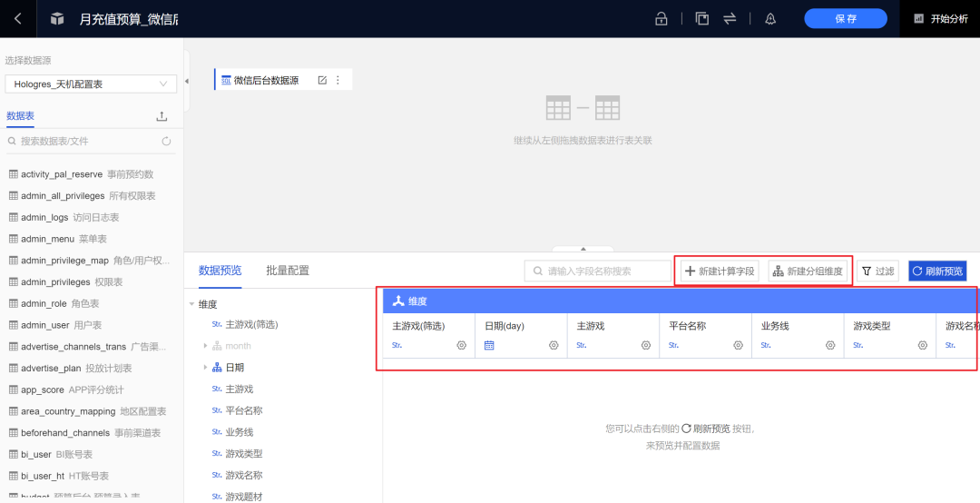Open settings gear for 业务线 column

pyautogui.click(x=830, y=345)
